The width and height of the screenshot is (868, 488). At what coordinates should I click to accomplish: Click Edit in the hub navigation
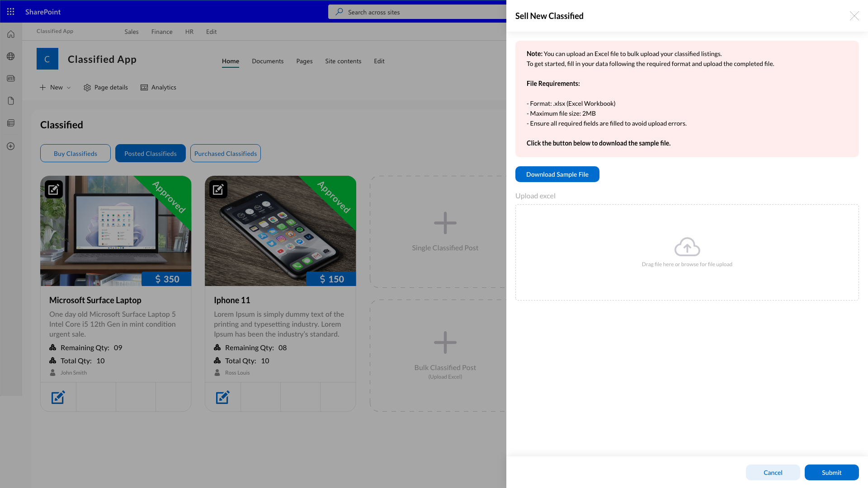pos(212,32)
